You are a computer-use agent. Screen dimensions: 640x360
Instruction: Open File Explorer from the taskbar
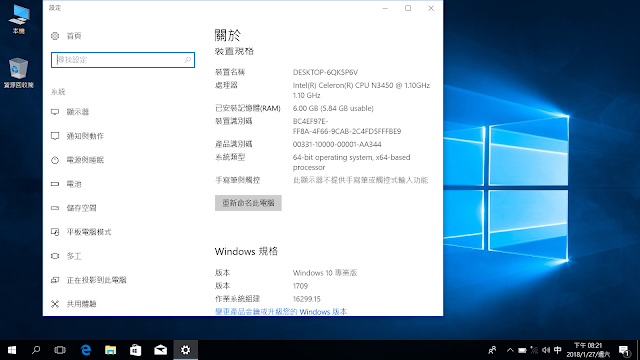click(x=111, y=350)
